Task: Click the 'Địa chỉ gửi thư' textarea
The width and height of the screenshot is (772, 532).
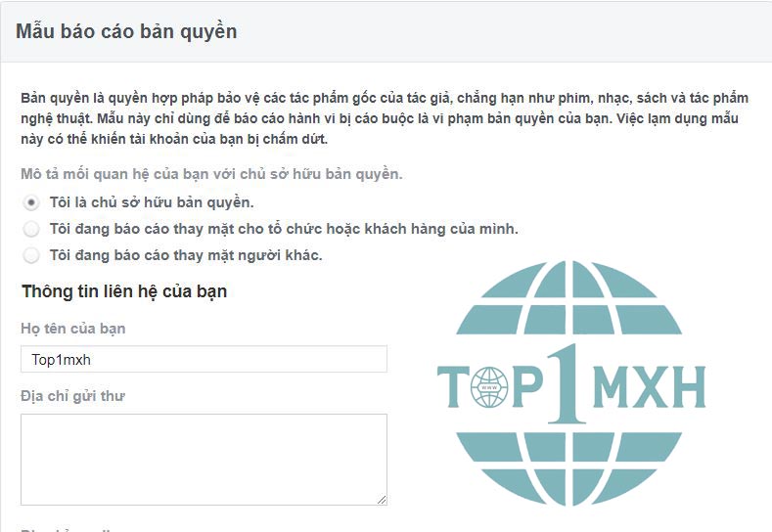Action: (x=204, y=460)
